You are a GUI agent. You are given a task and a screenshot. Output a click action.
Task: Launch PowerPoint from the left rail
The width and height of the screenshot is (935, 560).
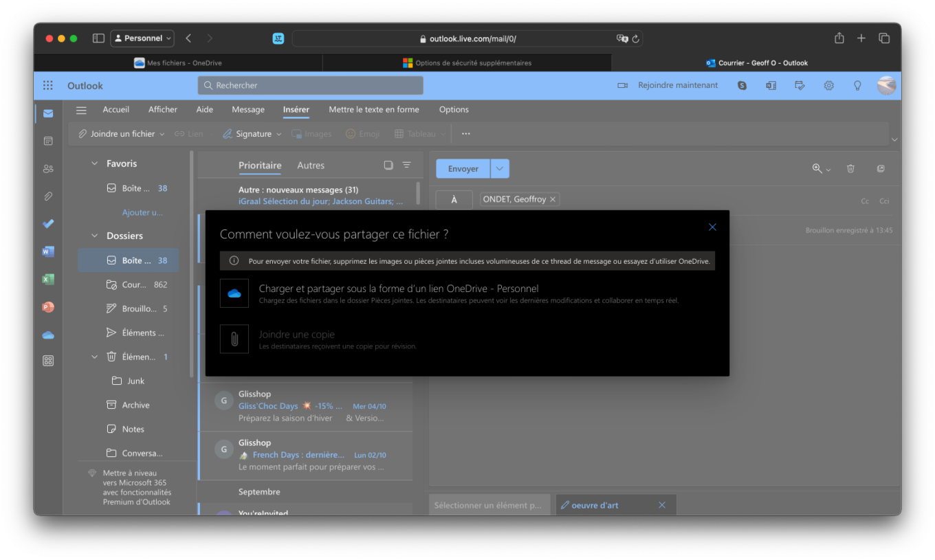[48, 307]
